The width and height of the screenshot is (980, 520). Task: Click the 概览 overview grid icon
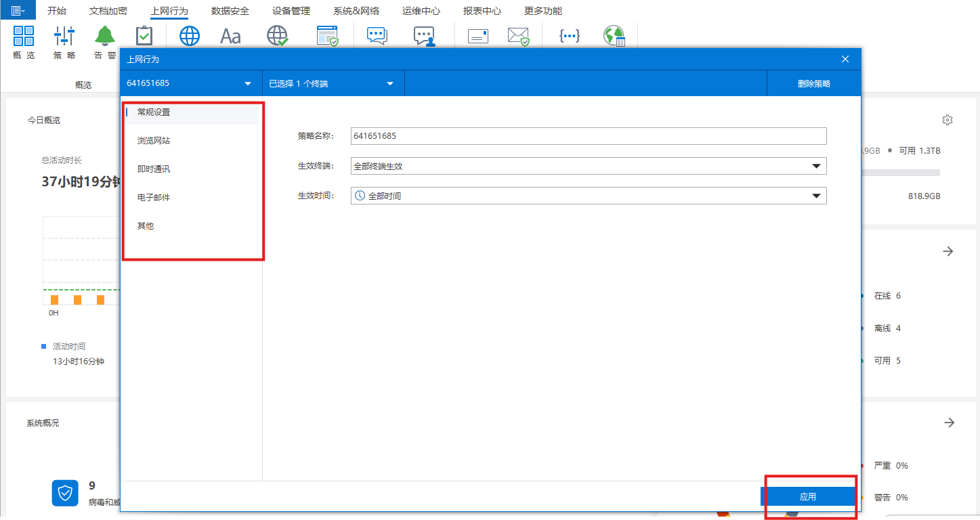pyautogui.click(x=24, y=37)
